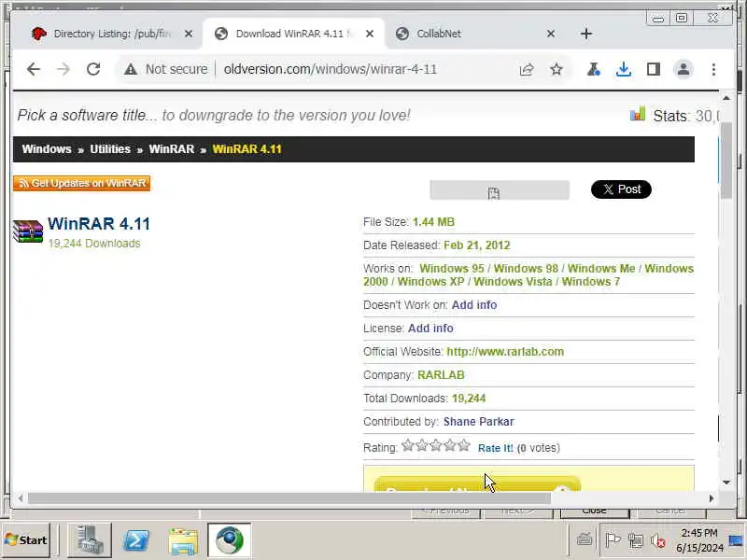Click the page scroll-up arrow

pos(726,98)
